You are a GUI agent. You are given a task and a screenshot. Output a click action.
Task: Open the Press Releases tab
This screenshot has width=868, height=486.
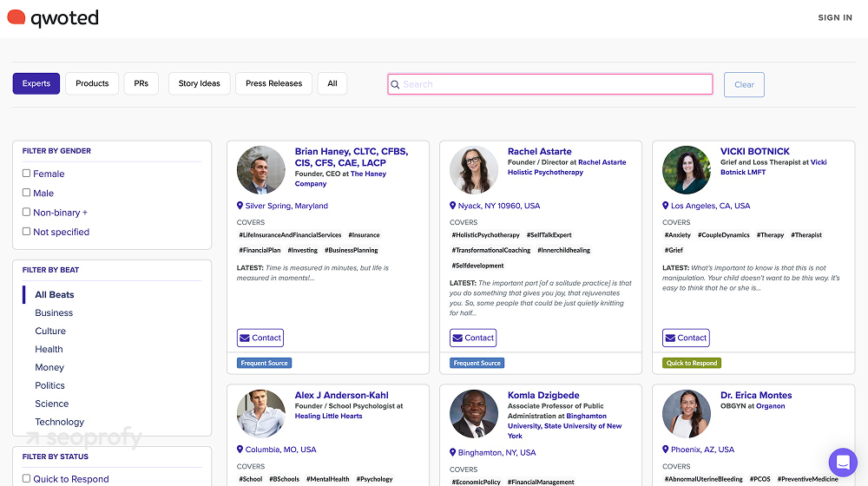pos(274,83)
